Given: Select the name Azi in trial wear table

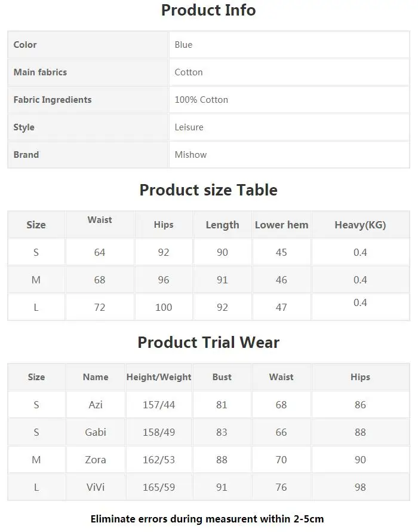Looking at the screenshot, I should click(x=96, y=405).
